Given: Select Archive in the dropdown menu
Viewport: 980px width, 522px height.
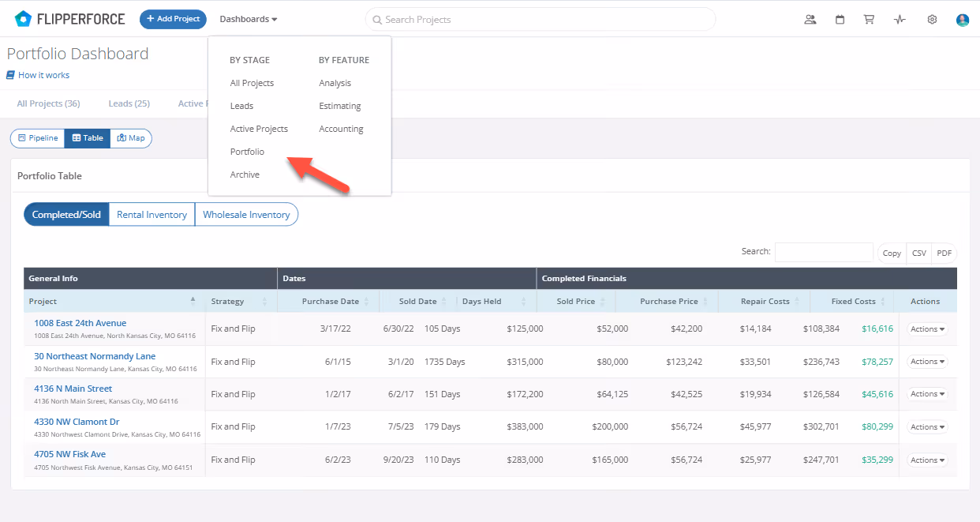Looking at the screenshot, I should [245, 175].
